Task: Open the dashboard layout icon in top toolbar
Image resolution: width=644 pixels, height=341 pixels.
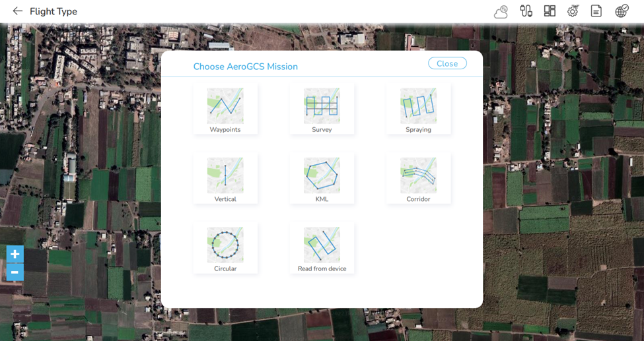Action: pyautogui.click(x=550, y=11)
